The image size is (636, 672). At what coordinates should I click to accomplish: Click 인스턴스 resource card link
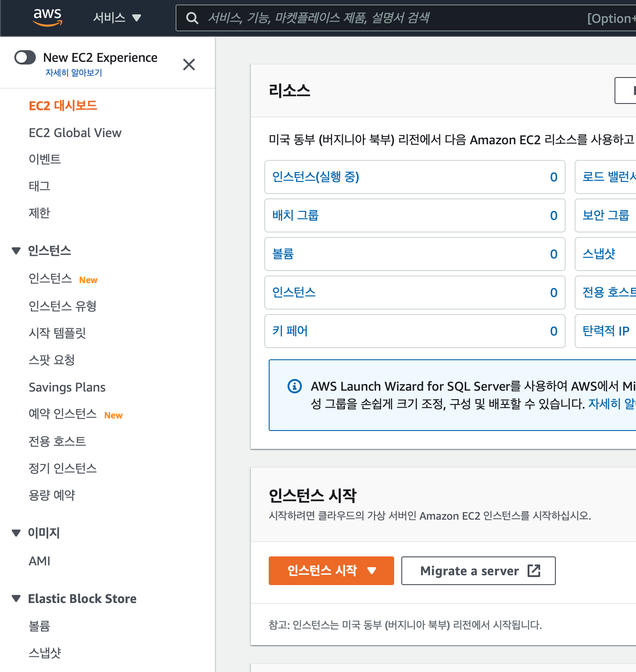click(x=294, y=293)
